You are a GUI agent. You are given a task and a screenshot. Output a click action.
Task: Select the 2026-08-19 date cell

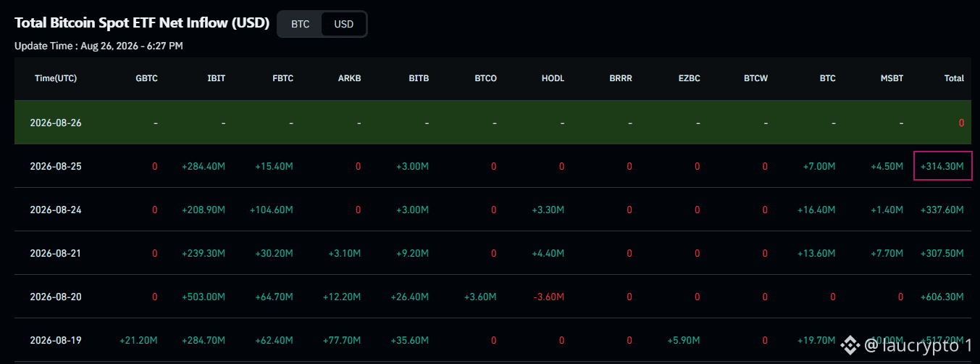[x=56, y=340]
